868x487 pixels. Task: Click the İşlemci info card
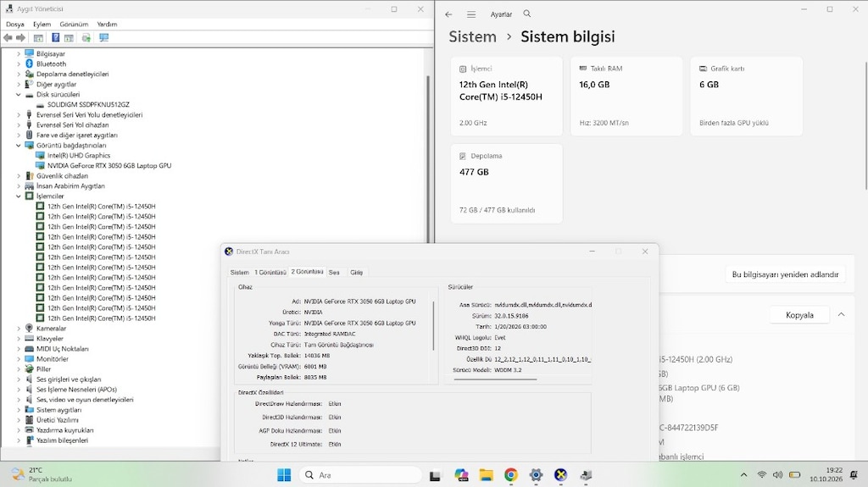click(x=507, y=97)
